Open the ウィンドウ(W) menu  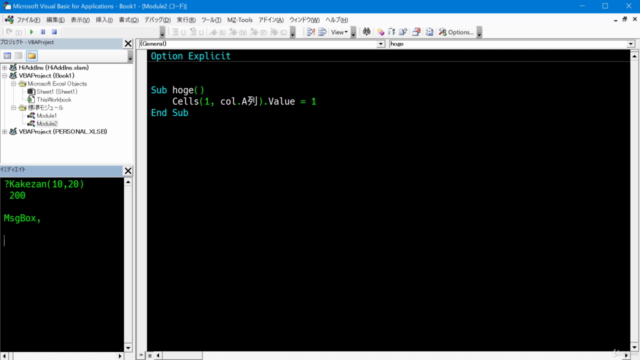[304, 20]
